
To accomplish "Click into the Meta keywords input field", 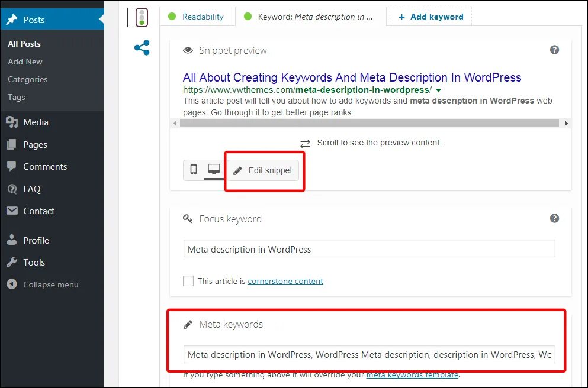I will [369, 354].
